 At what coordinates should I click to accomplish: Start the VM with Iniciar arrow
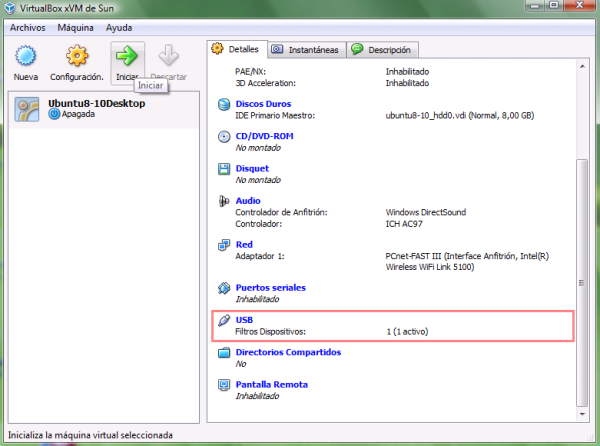(x=126, y=59)
